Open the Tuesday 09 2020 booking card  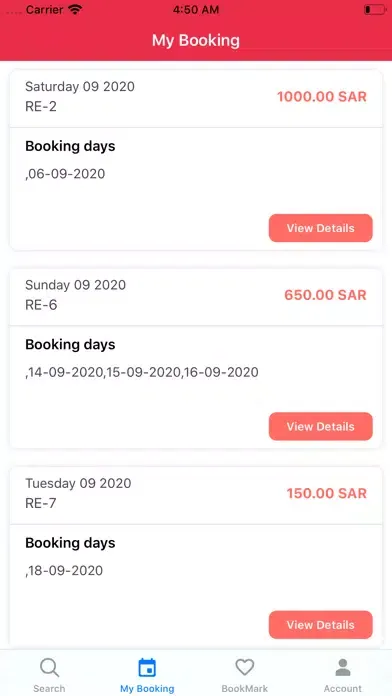[x=196, y=557]
